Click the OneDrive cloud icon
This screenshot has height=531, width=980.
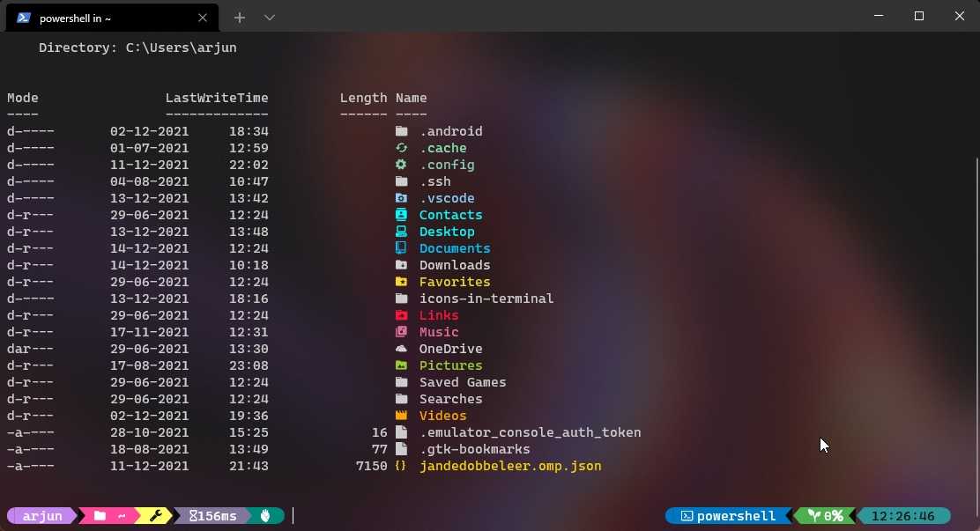[x=401, y=349]
